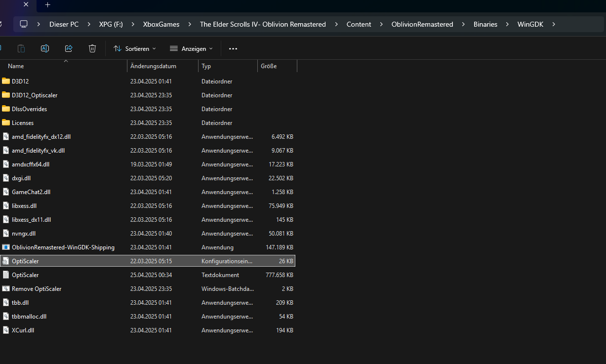Expand the chevron after Dieser PC
Image resolution: width=606 pixels, height=364 pixels.
pos(89,24)
